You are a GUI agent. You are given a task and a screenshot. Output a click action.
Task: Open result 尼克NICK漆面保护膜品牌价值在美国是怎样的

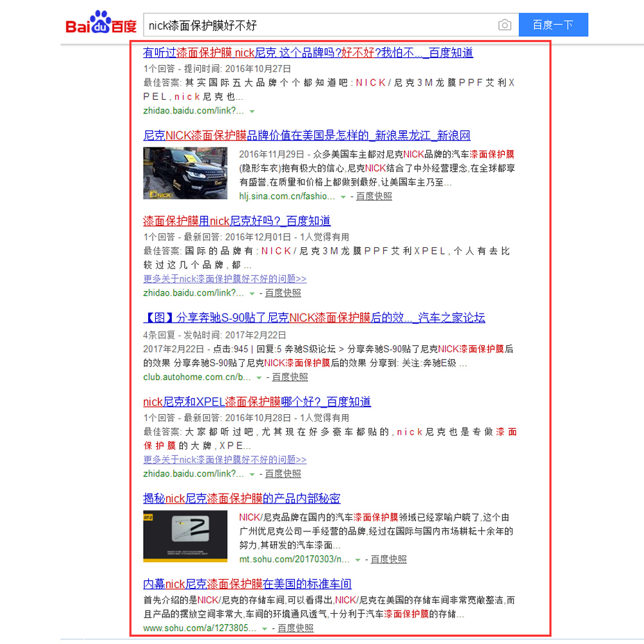click(x=307, y=135)
